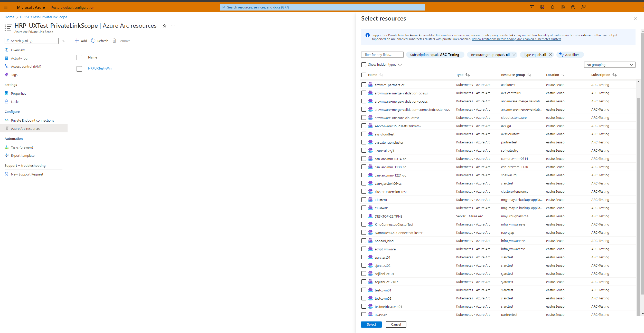Open Cloud Shell from top bar
Image resolution: width=644 pixels, height=333 pixels.
click(x=532, y=7)
